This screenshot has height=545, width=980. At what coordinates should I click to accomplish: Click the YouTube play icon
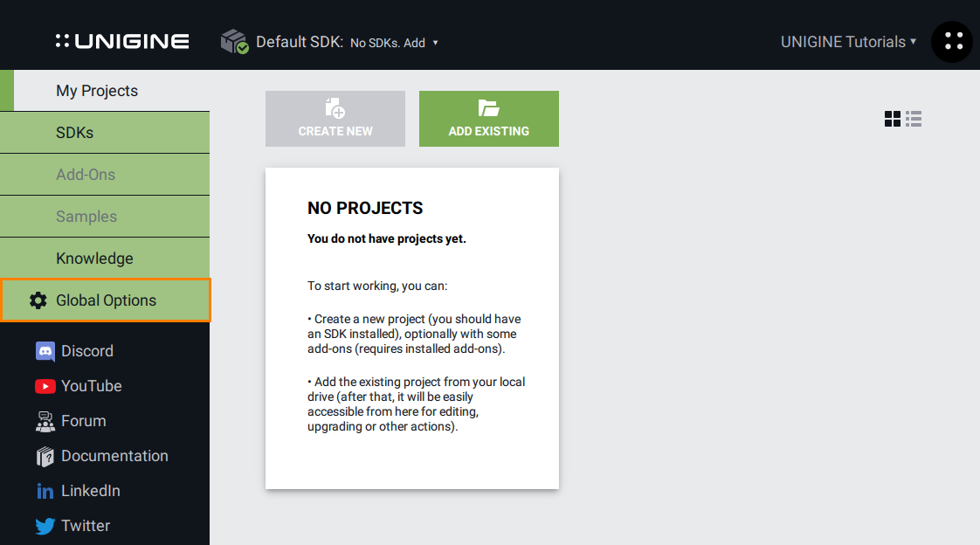[45, 386]
